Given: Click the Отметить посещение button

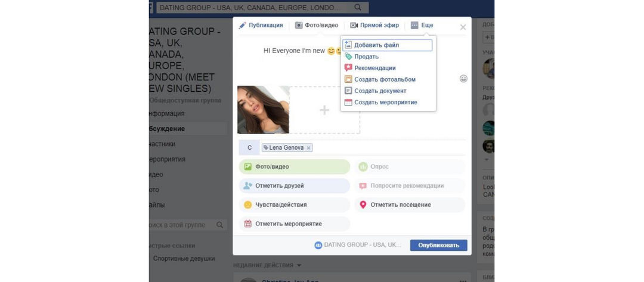Looking at the screenshot, I should 410,205.
